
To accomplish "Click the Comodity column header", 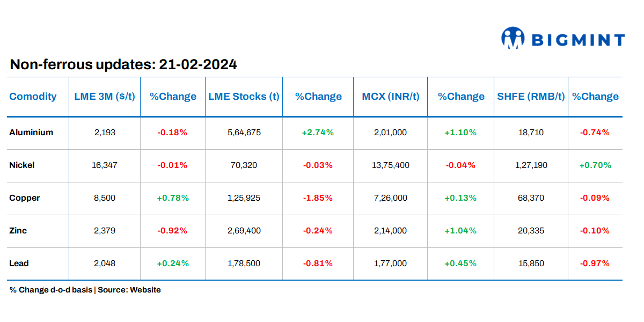I will click(x=33, y=97).
